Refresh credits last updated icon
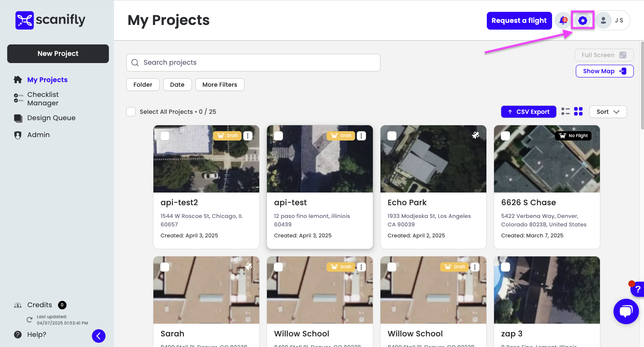Image resolution: width=644 pixels, height=347 pixels. coord(29,320)
